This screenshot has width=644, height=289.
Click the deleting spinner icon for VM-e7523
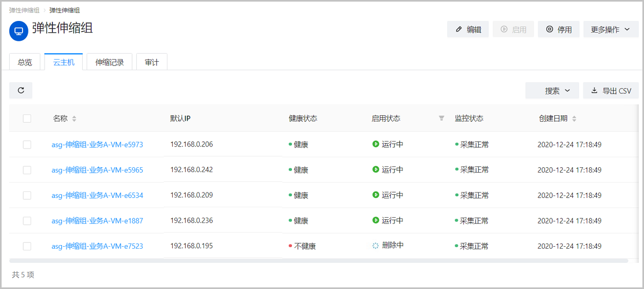(376, 246)
